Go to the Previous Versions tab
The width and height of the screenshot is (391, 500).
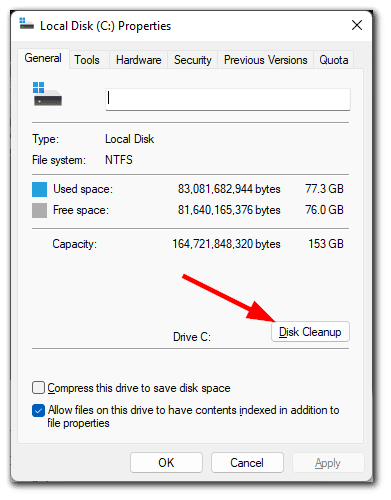(266, 60)
